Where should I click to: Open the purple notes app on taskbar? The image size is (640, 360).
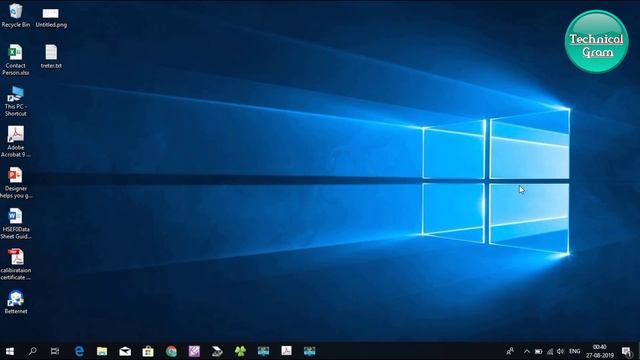click(194, 351)
